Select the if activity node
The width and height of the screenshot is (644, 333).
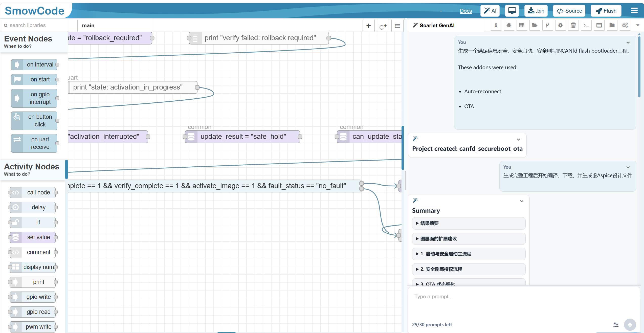33,223
